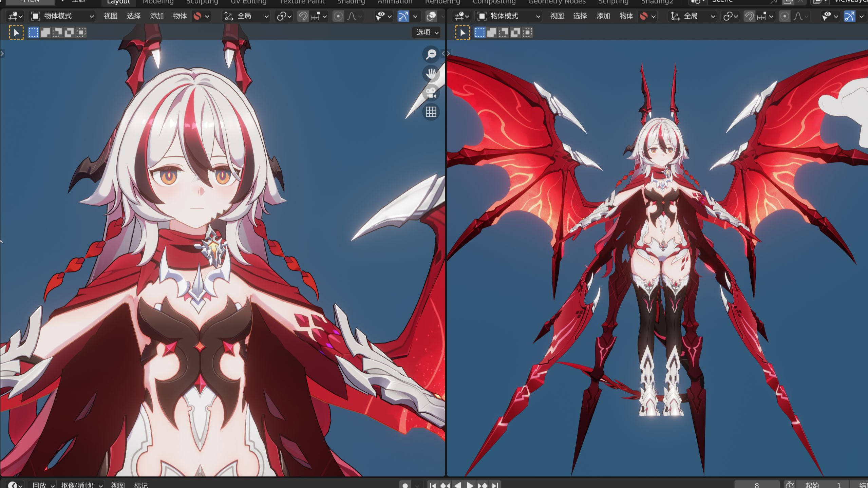
Task: Toggle gizmo display in right viewport
Action: [849, 16]
